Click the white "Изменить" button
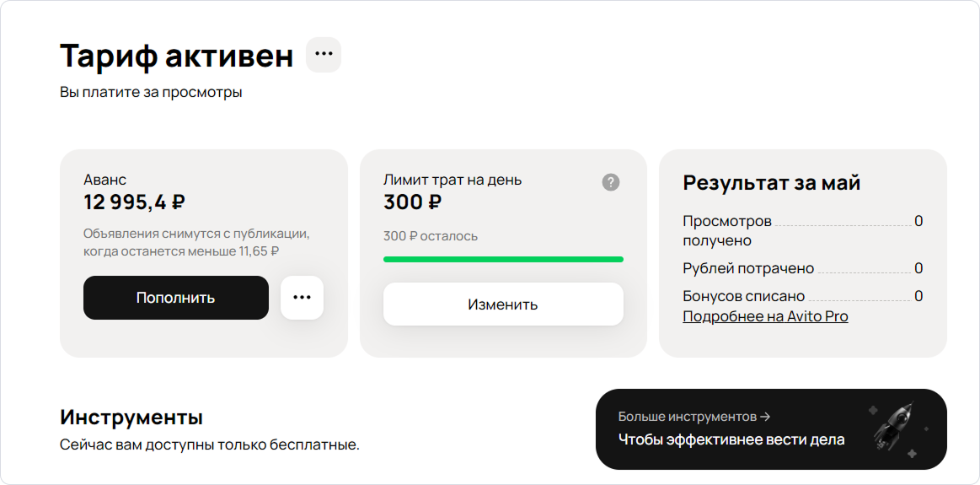This screenshot has height=485, width=980. (x=503, y=304)
